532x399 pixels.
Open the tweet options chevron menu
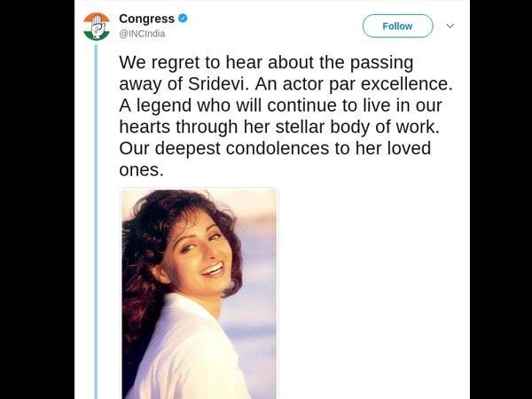pos(450,26)
